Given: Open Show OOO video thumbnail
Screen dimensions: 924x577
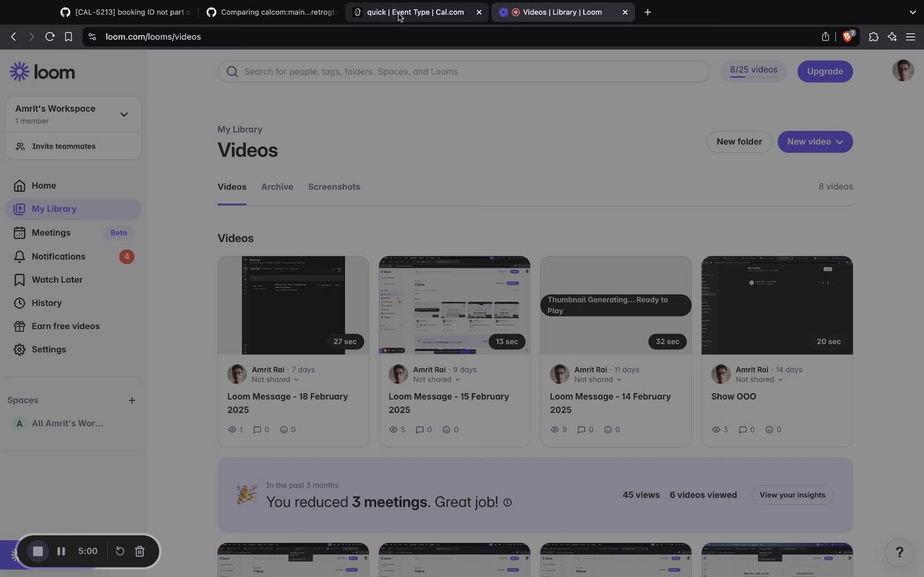Looking at the screenshot, I should click(x=777, y=305).
